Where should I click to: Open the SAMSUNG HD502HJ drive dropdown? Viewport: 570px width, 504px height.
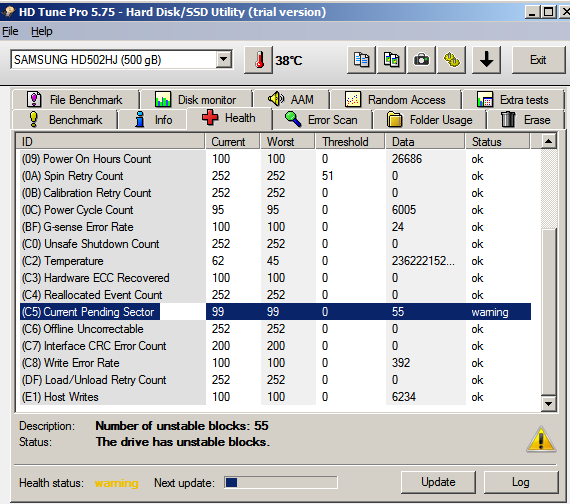pyautogui.click(x=224, y=59)
